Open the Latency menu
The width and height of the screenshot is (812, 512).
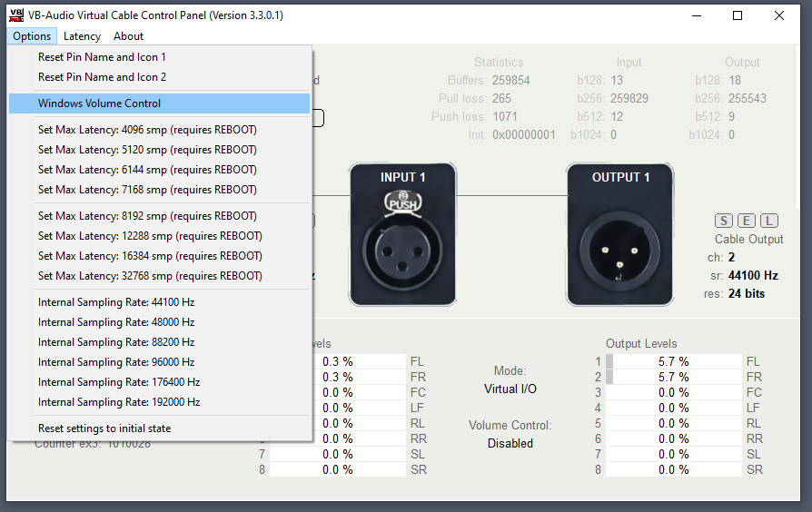[x=82, y=36]
